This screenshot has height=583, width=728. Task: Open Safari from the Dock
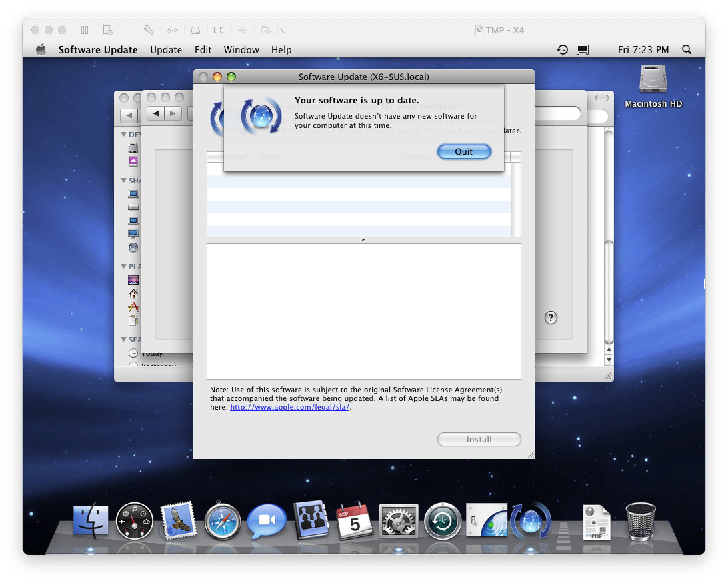click(222, 522)
